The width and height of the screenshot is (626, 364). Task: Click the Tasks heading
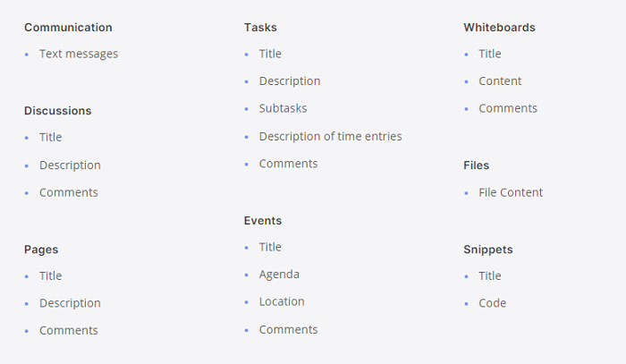pyautogui.click(x=260, y=28)
